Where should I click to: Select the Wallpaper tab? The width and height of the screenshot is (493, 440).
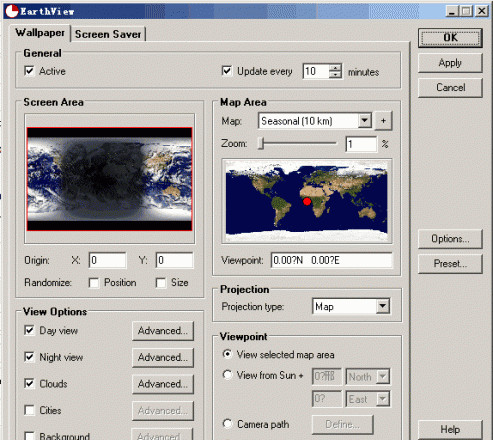[40, 33]
